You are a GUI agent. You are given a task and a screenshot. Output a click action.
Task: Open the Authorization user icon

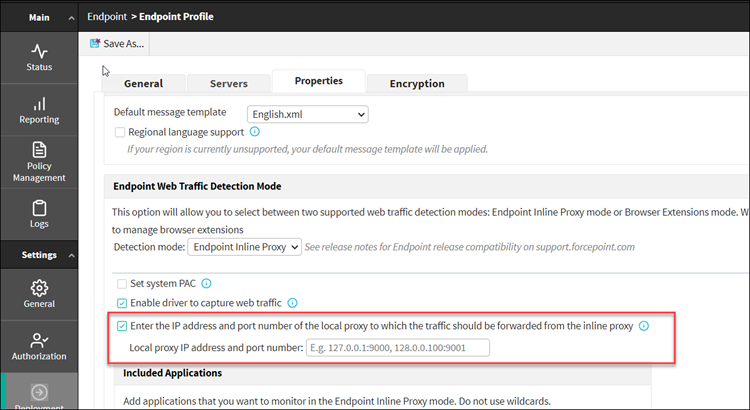(39, 340)
